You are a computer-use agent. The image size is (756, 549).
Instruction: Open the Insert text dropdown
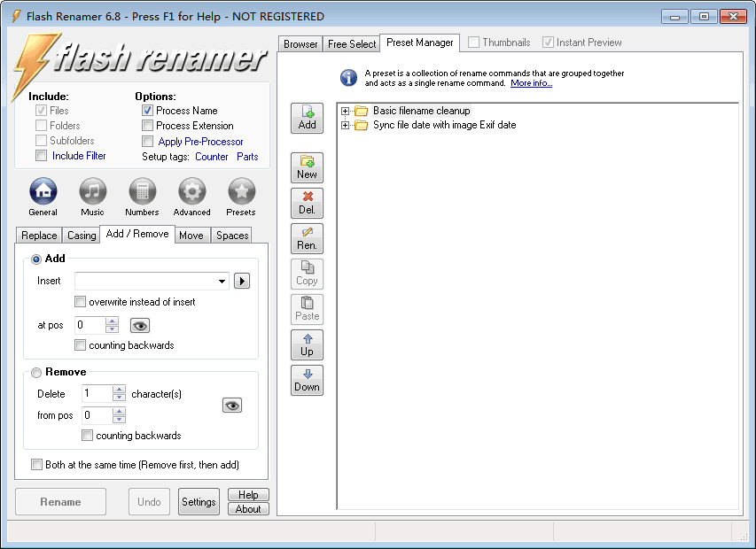[222, 282]
